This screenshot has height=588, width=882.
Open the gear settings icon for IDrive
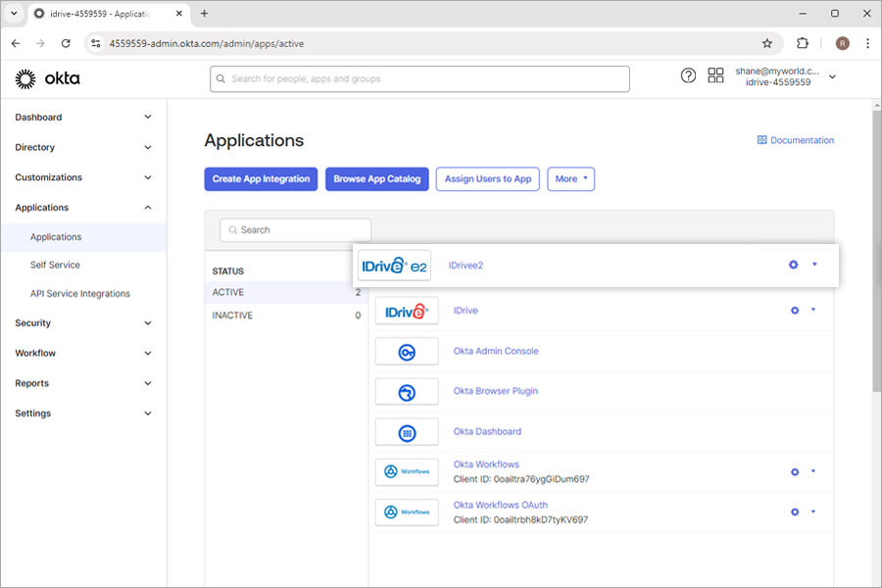(x=794, y=310)
